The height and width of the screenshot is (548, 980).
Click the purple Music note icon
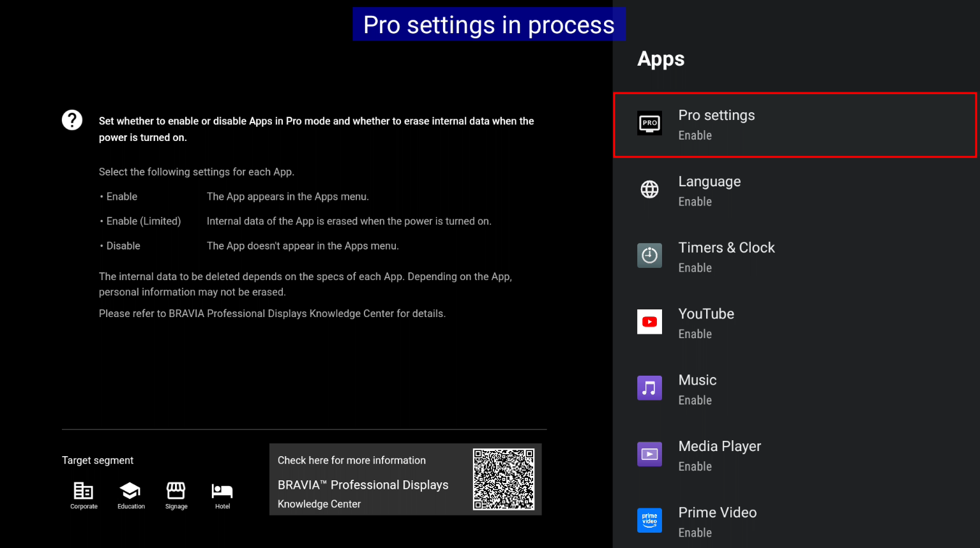pyautogui.click(x=649, y=388)
